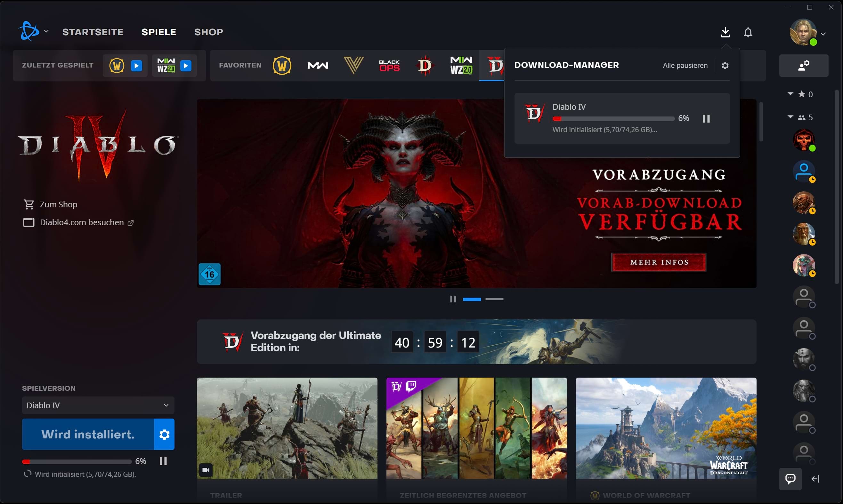Open the SHOP tab
This screenshot has height=504, width=843.
[209, 32]
